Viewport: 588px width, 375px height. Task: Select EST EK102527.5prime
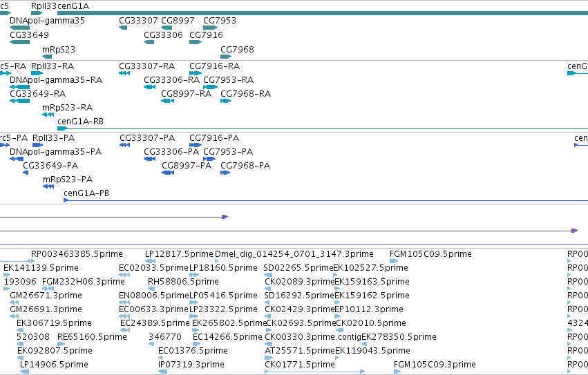click(x=335, y=275)
